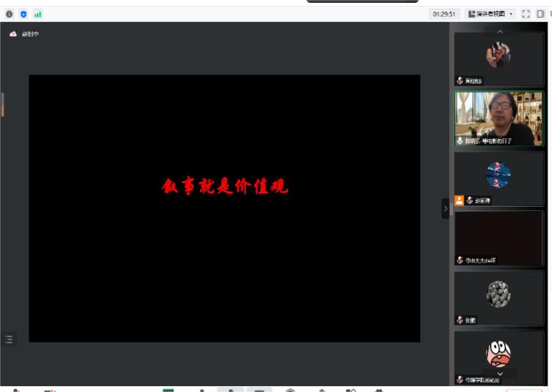The width and height of the screenshot is (552, 392).
Task: Click the shared slide with red text
Action: 224,208
